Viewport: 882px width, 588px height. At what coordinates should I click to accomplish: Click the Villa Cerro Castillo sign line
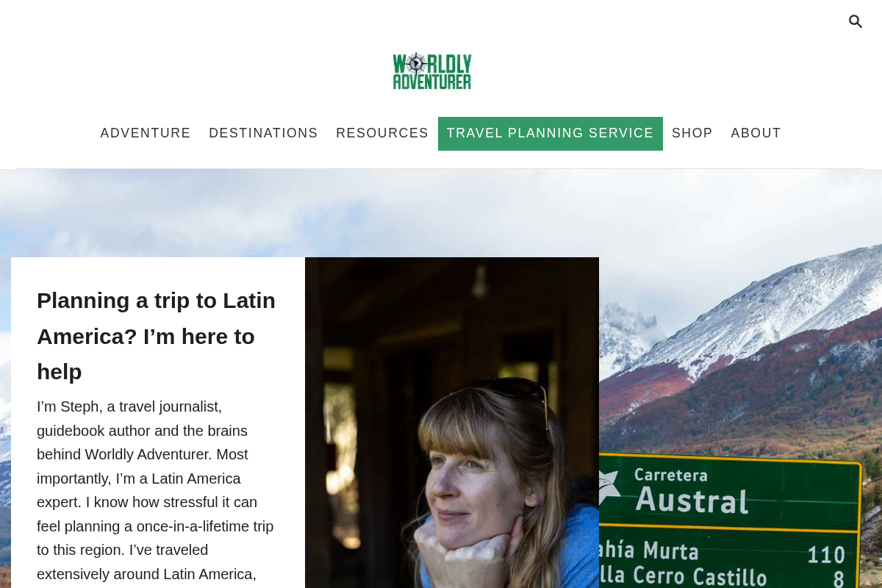click(724, 578)
